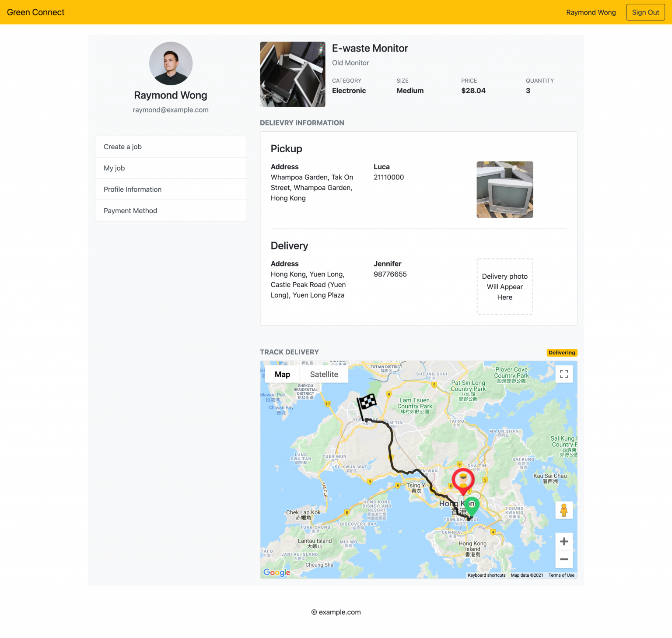Toggle fullscreen view on the map
Image resolution: width=672 pixels, height=638 pixels.
pyautogui.click(x=564, y=374)
